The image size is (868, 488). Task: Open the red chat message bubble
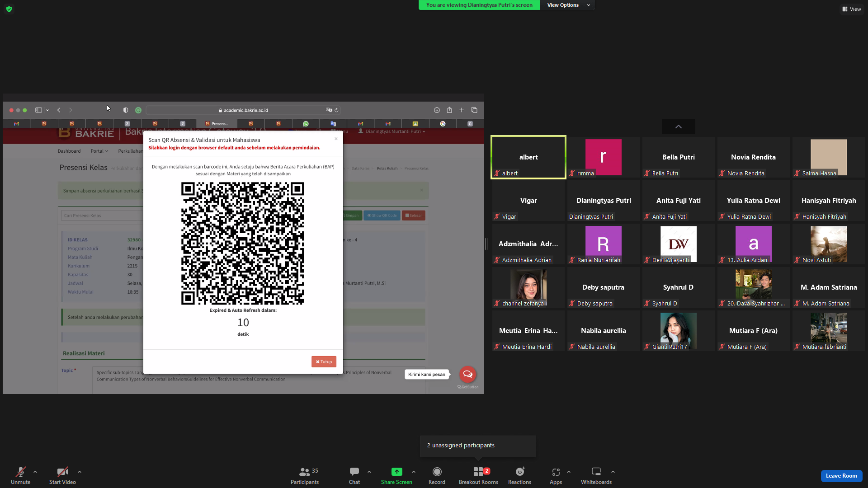point(467,374)
